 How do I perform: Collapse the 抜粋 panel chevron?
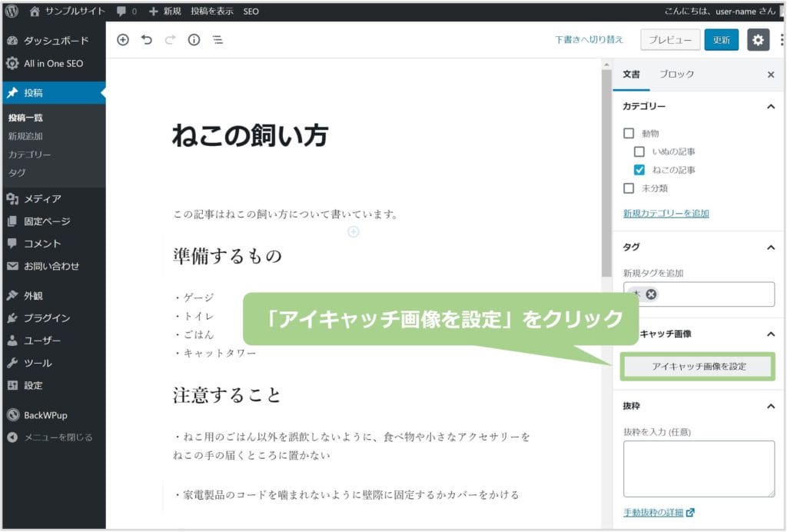(771, 406)
